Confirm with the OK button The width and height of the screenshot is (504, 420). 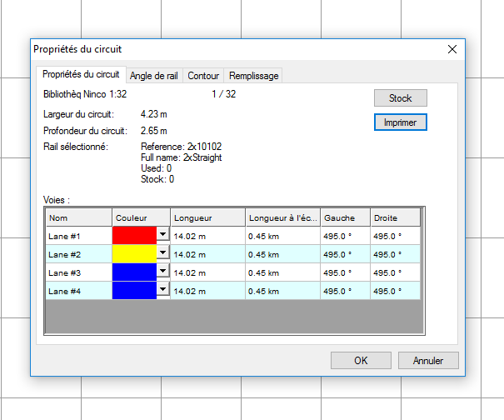click(x=361, y=361)
